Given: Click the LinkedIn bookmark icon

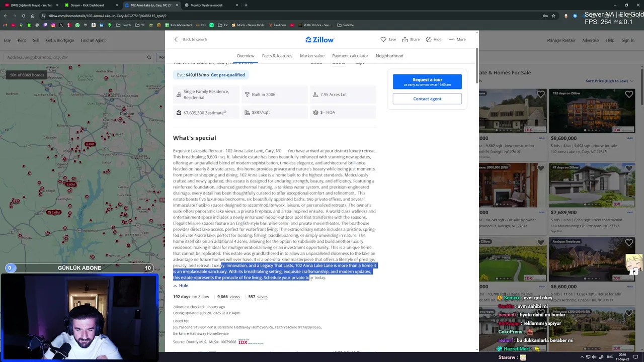Looking at the screenshot, I should 102,25.
